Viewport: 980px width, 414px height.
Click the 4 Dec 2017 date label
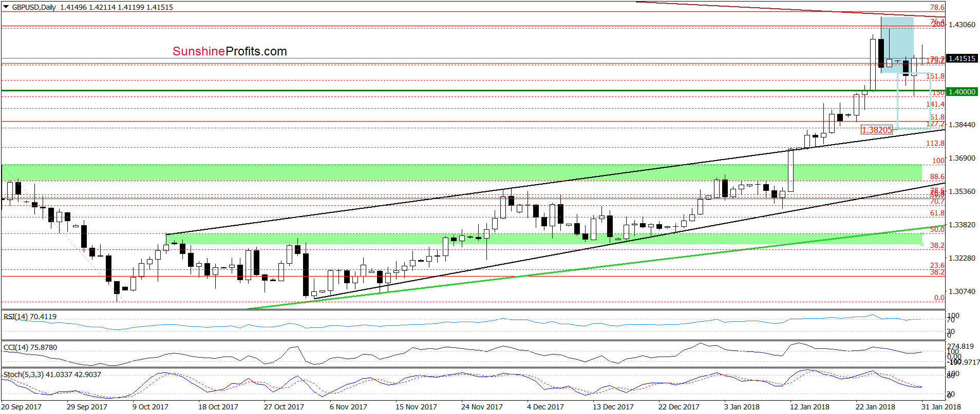[x=545, y=407]
